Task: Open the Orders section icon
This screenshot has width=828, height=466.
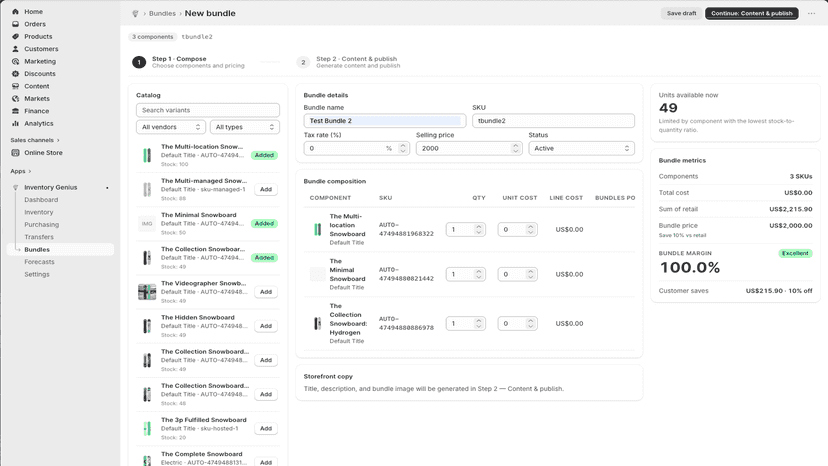Action: pos(15,24)
